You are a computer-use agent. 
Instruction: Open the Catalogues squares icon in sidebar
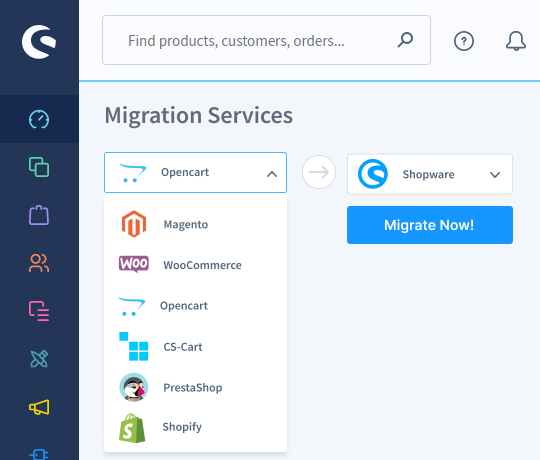point(39,167)
